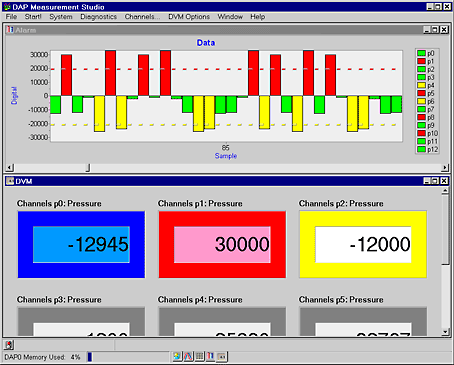Image resolution: width=454 pixels, height=365 pixels.
Task: Open the table grid icon in status bar
Action: [x=199, y=357]
